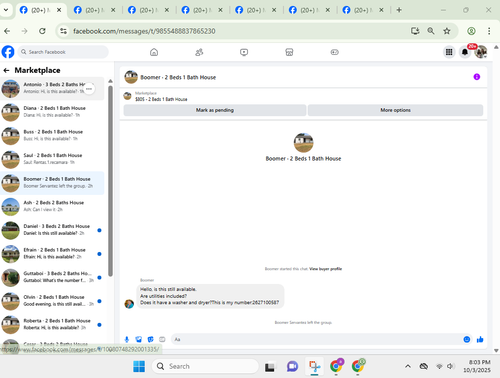Open Olvin 2 Beds 1 Bath conversation
This screenshot has height=378, width=500.
pos(52,301)
